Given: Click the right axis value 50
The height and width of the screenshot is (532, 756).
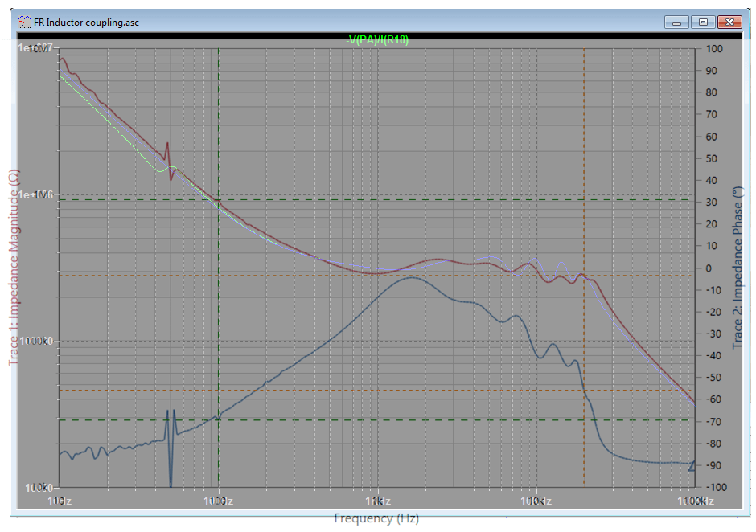Looking at the screenshot, I should tap(712, 158).
